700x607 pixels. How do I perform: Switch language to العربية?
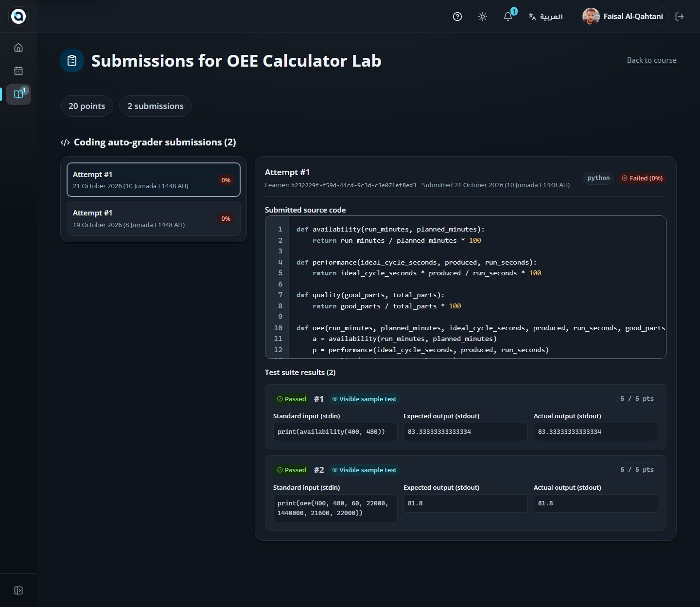545,17
